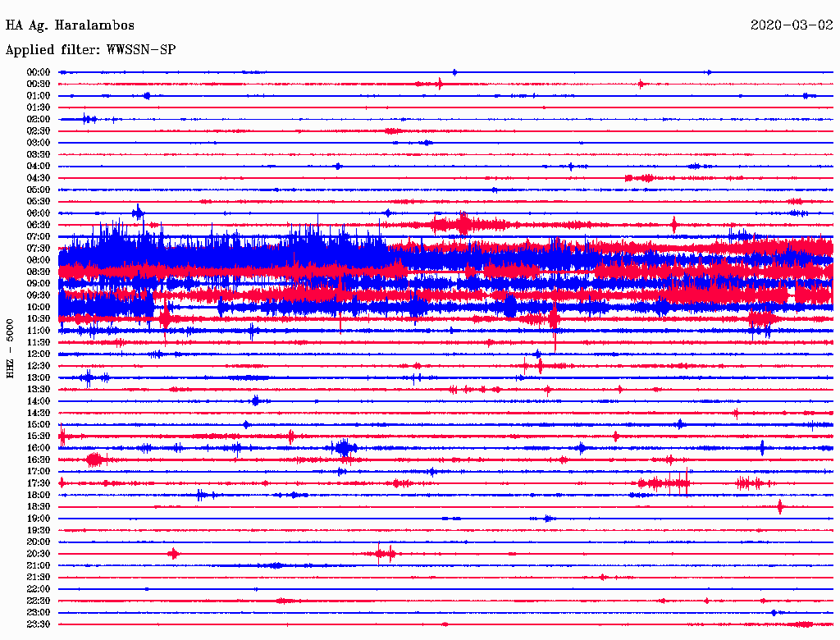
Task: Select the vertical axis label 'HHZ – 5000'
Action: (10, 349)
